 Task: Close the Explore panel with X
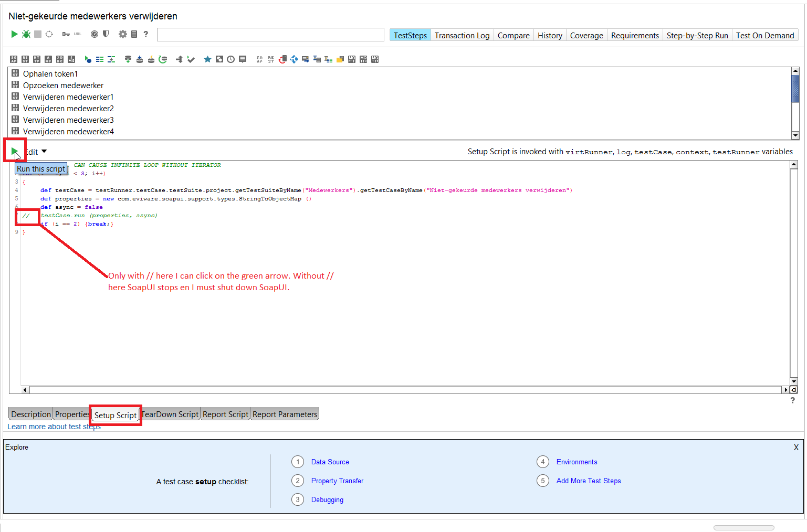click(x=796, y=448)
